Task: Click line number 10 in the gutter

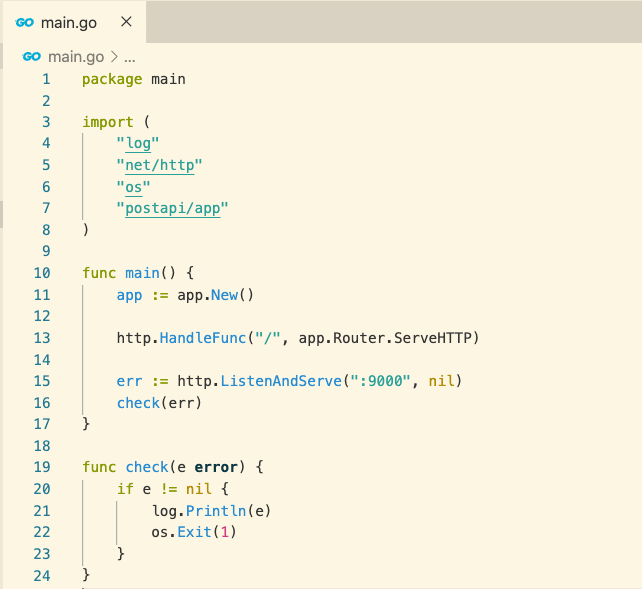Action: [x=42, y=273]
